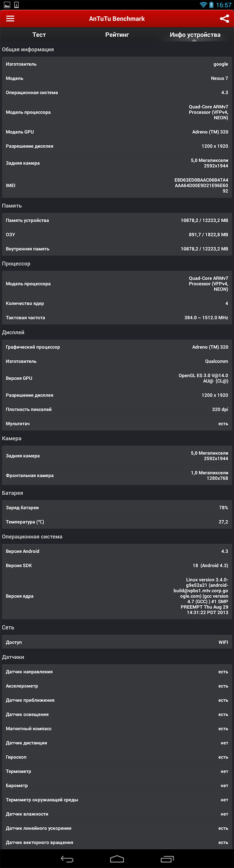Tap the Гироскоп sensor row

pyautogui.click(x=117, y=757)
